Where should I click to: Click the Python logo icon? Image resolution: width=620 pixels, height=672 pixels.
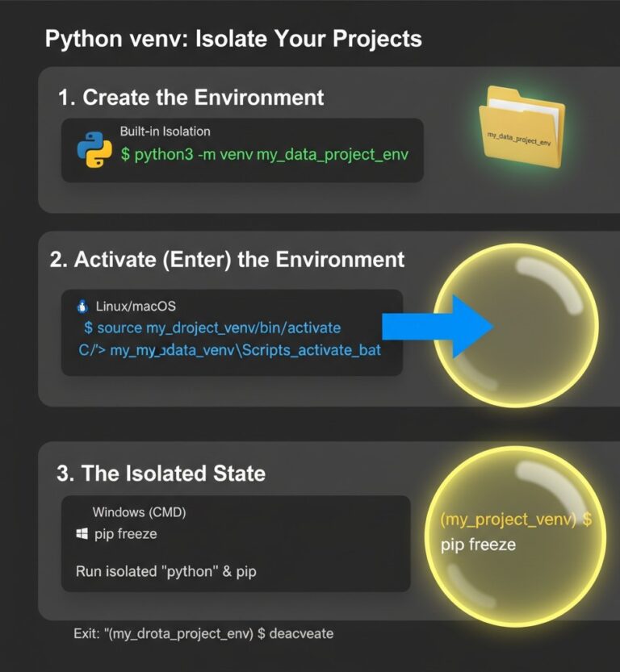94,149
